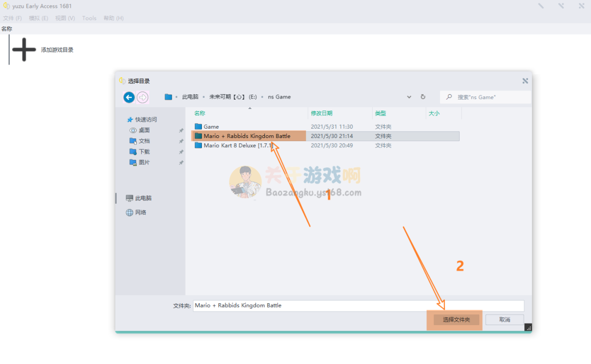Click the 选择文件夹 button
This screenshot has width=591, height=364.
coord(456,320)
